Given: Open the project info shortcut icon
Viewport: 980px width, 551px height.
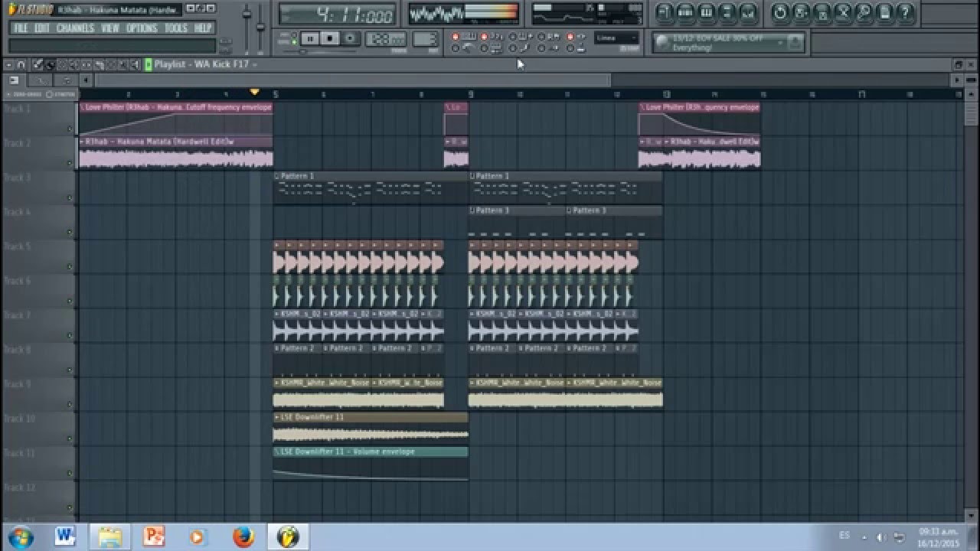Looking at the screenshot, I should coord(885,11).
